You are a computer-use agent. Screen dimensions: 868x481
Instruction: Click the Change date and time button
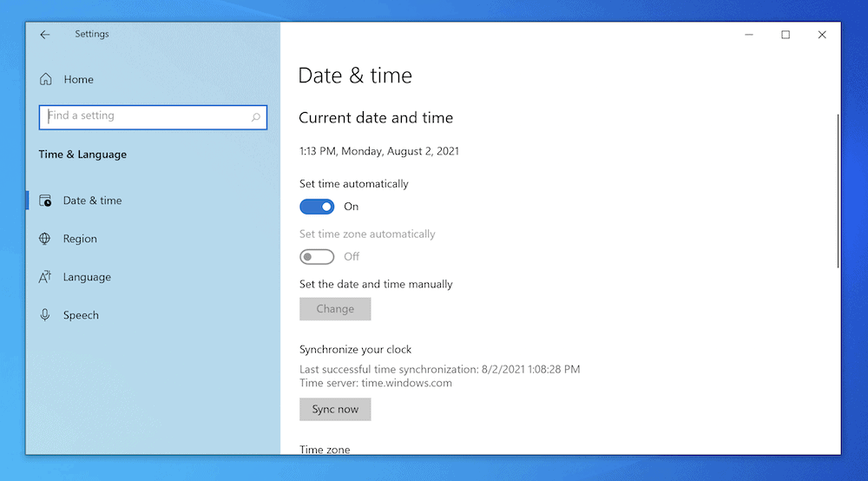coord(335,309)
